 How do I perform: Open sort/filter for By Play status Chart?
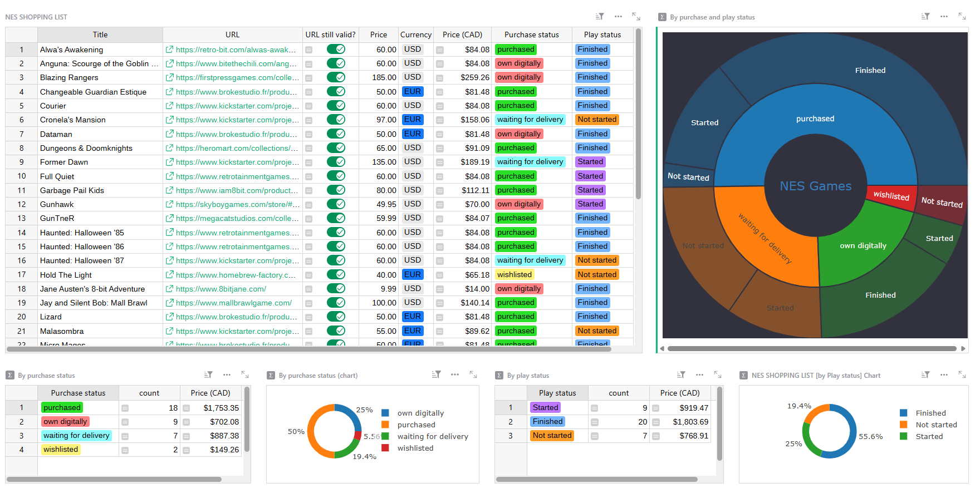(x=925, y=375)
